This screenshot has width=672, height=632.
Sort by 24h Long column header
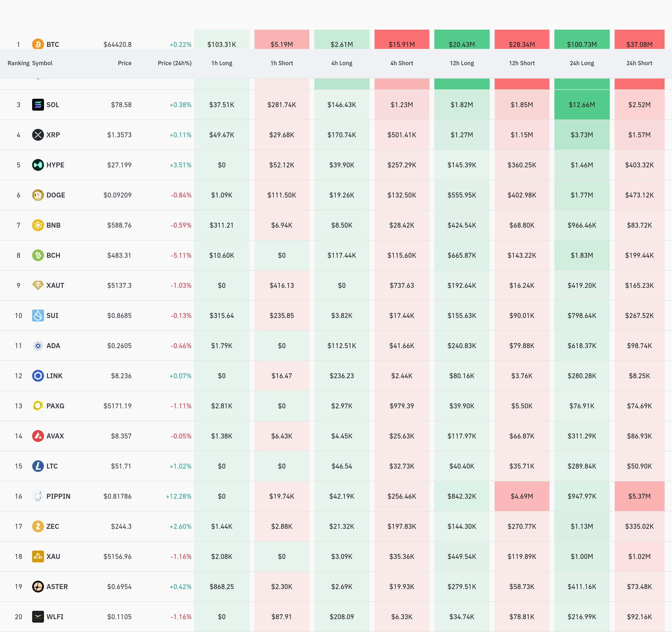click(x=581, y=63)
